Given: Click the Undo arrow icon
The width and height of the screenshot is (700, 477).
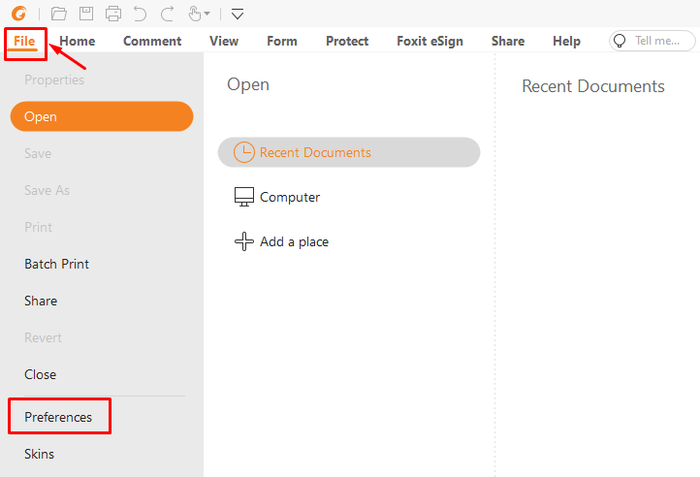Looking at the screenshot, I should tap(140, 14).
